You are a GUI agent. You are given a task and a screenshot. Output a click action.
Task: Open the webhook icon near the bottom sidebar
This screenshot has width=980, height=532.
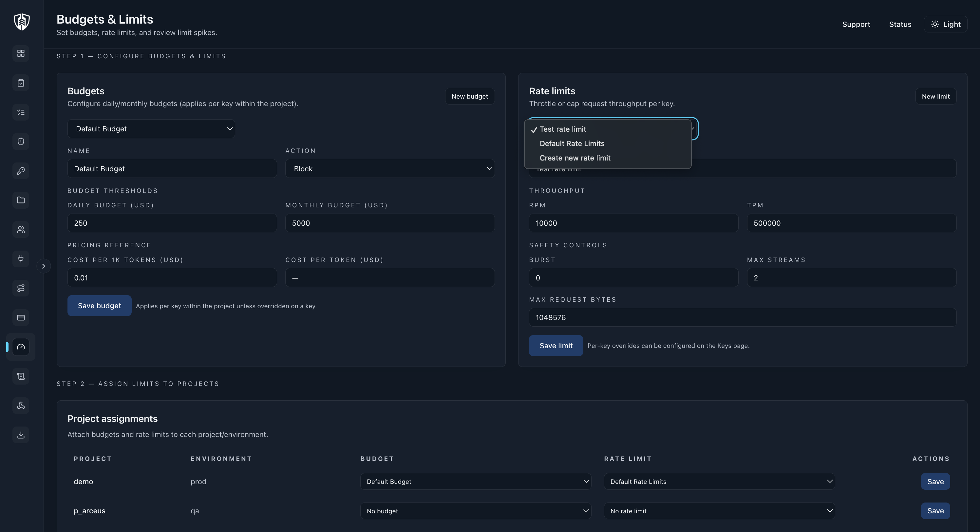click(x=21, y=405)
